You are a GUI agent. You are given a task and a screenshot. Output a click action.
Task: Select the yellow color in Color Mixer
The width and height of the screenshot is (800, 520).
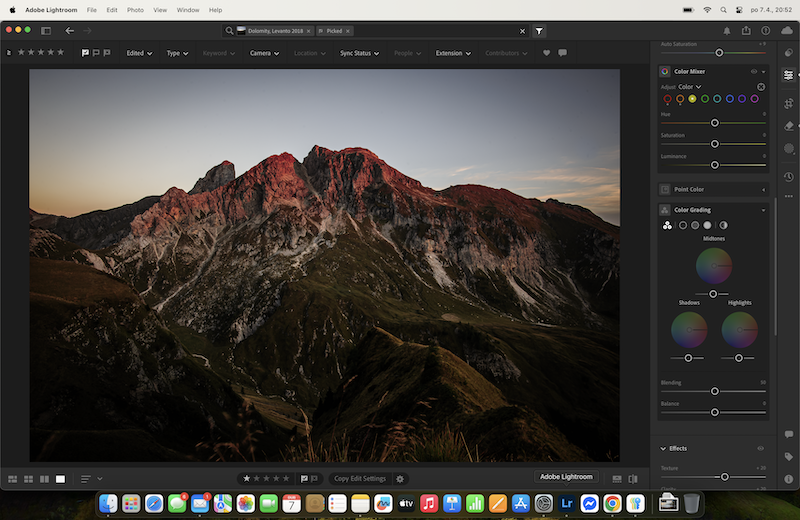pos(692,99)
